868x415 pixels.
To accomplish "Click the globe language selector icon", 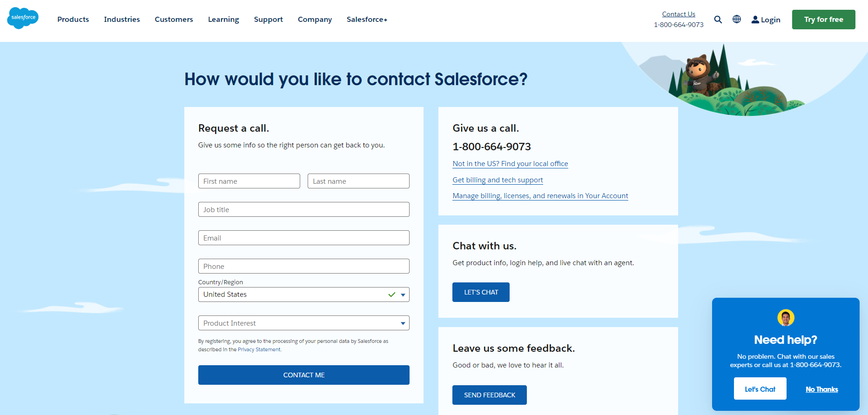I will tap(736, 19).
